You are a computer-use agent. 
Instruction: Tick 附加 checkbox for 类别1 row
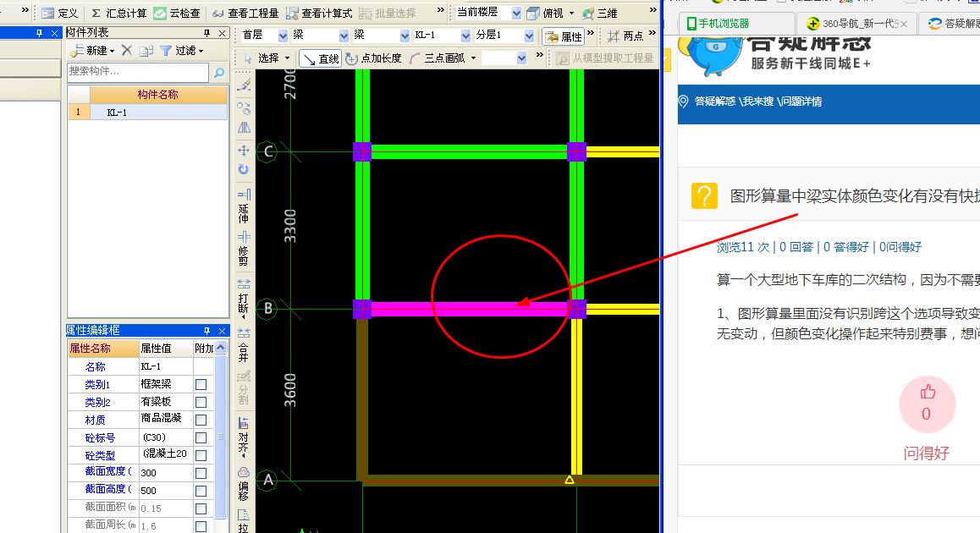click(x=201, y=385)
